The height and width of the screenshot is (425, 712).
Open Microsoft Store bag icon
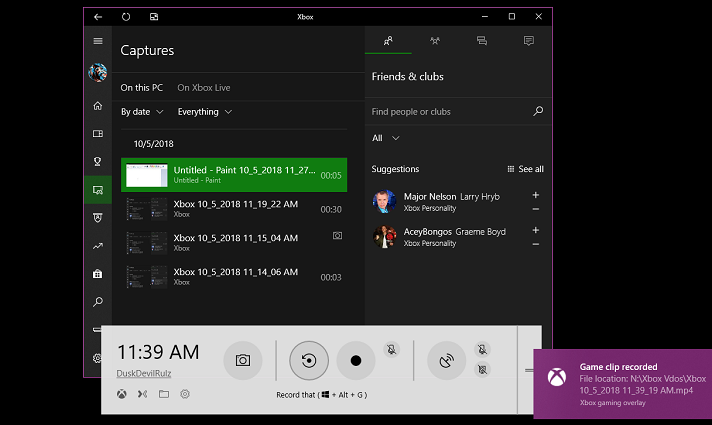coord(98,274)
